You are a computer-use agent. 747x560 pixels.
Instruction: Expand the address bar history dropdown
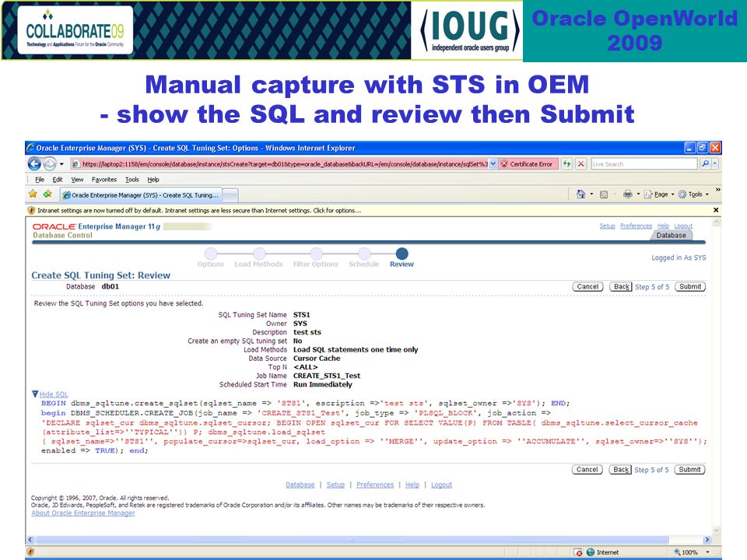point(493,164)
